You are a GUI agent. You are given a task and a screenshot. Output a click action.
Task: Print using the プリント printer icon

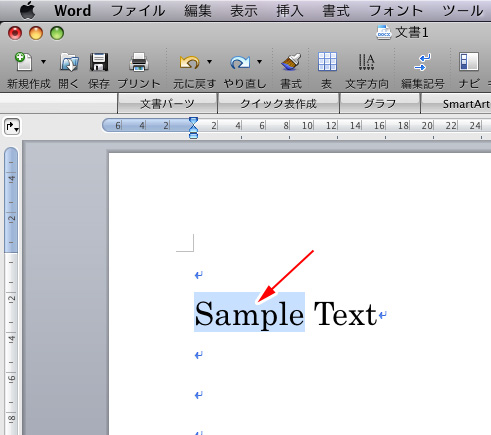pos(139,62)
